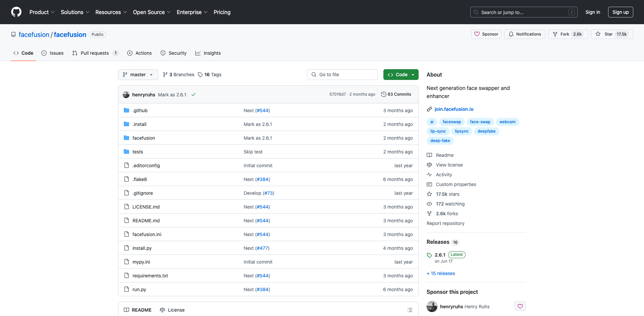Click the commit status green checkmark
644x316 pixels.
pos(194,95)
